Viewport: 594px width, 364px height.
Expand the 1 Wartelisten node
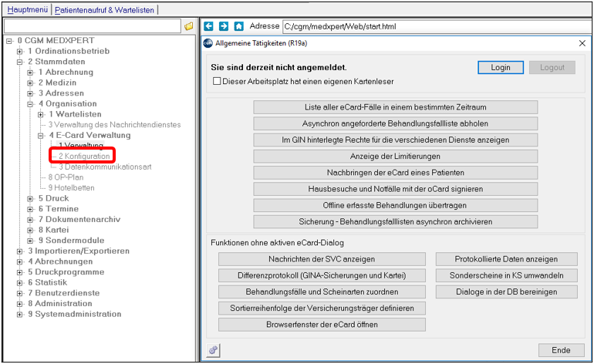point(41,114)
